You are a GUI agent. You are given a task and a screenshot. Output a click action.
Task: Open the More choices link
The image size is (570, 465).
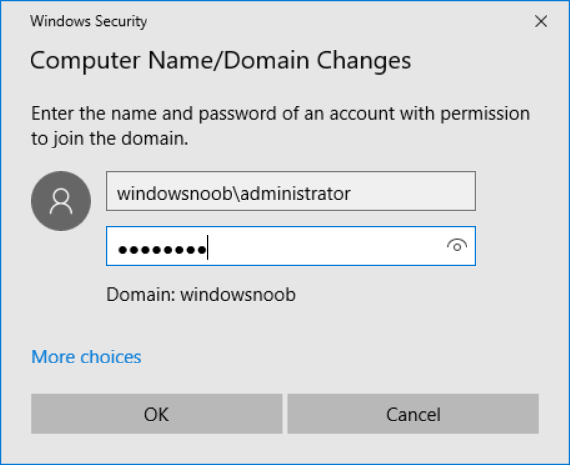pyautogui.click(x=86, y=357)
